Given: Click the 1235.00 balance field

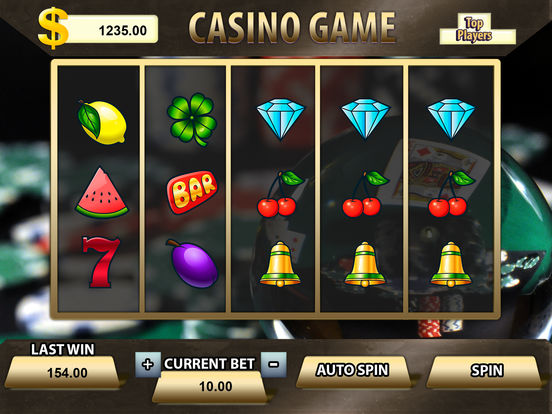Looking at the screenshot, I should [x=111, y=29].
